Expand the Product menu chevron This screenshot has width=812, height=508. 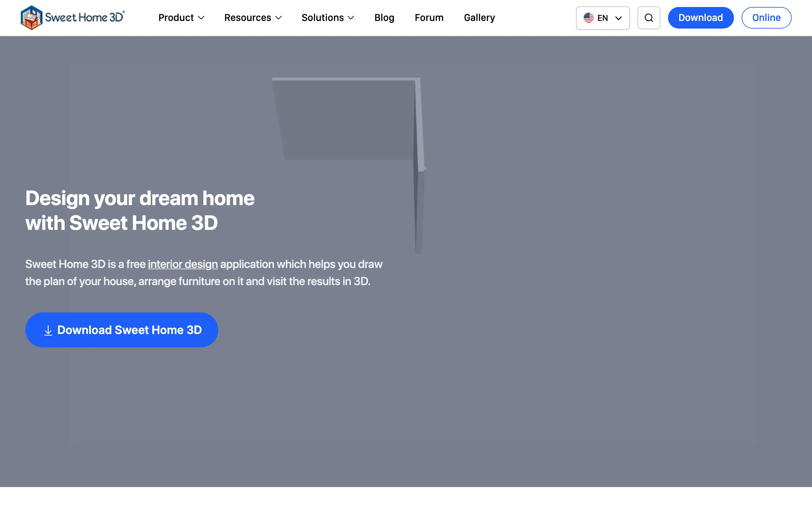coord(201,18)
